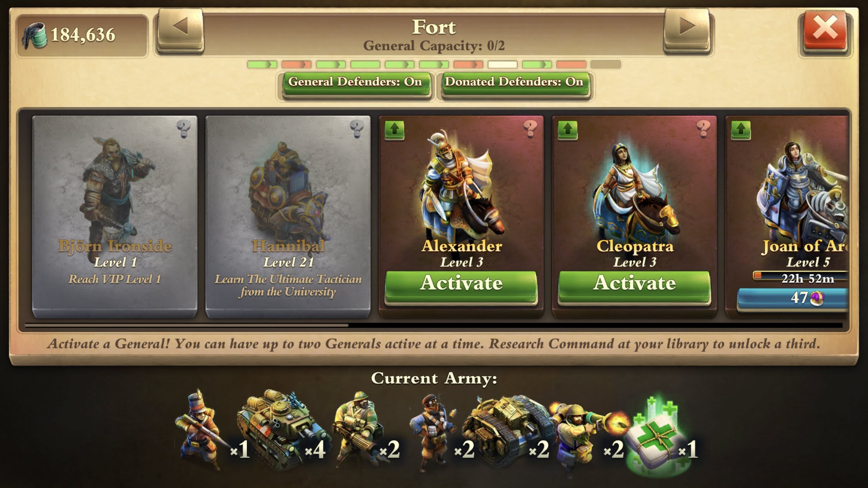The height and width of the screenshot is (488, 868).
Task: Go to the next building with the right arrow
Action: click(687, 31)
